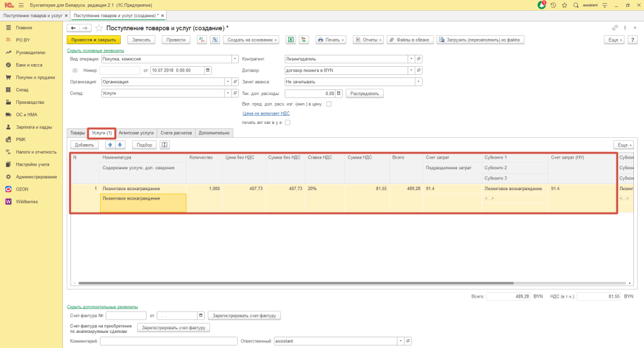This screenshot has height=348, width=644.
Task: Open Зарплата и кадры section
Action: click(x=34, y=127)
